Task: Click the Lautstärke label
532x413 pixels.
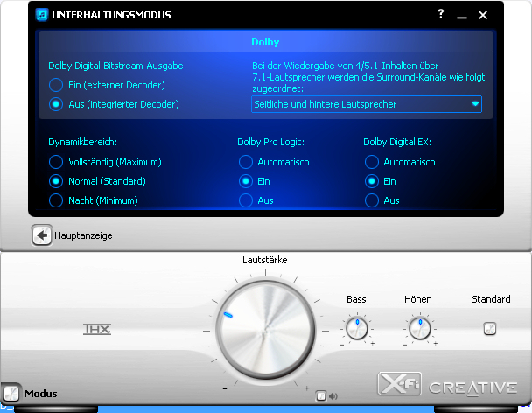Action: coord(265,260)
